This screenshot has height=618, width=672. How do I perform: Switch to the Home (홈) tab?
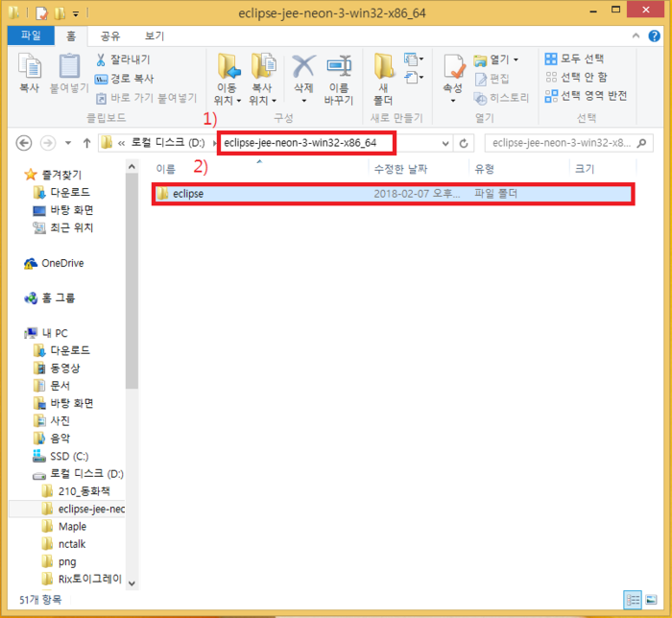(71, 36)
